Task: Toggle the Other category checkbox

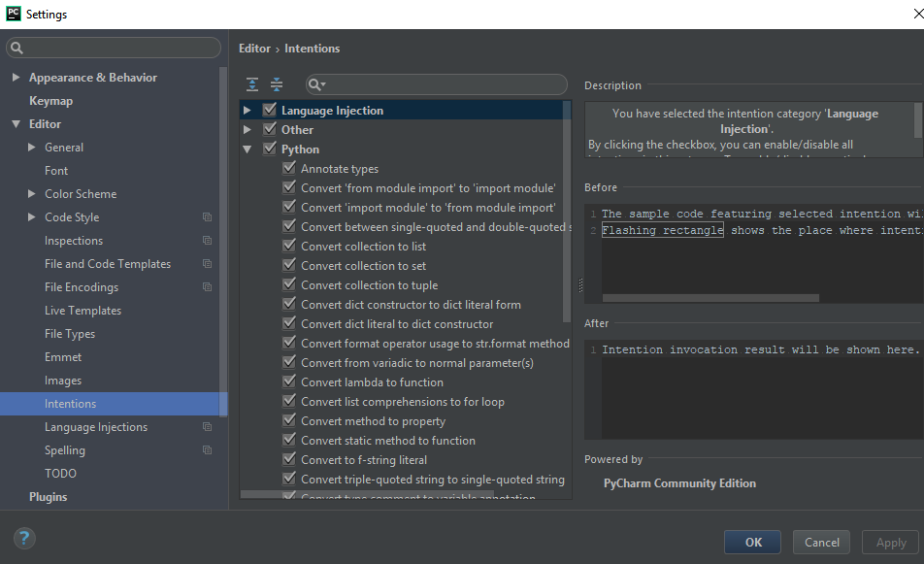Action: (x=270, y=129)
